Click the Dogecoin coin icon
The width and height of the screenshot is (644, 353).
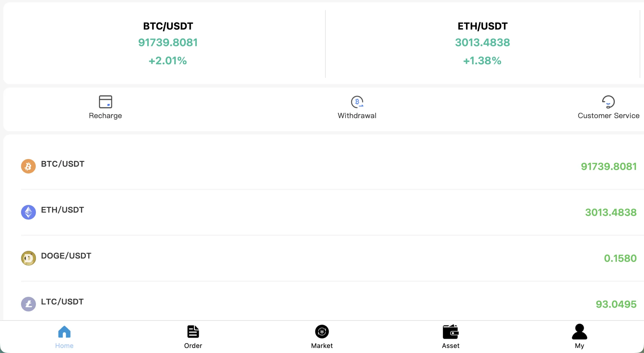pos(28,258)
